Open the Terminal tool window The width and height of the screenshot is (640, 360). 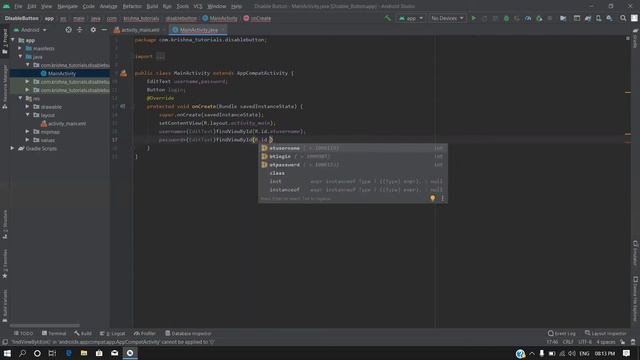click(x=54, y=333)
